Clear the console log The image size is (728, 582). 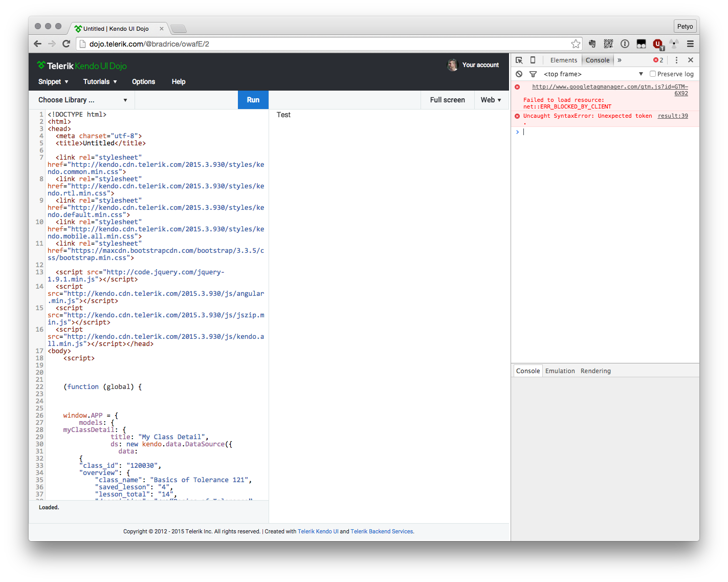519,74
